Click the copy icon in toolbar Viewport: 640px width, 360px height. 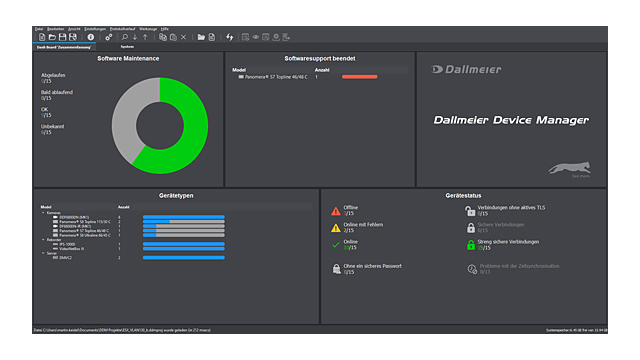click(x=163, y=37)
